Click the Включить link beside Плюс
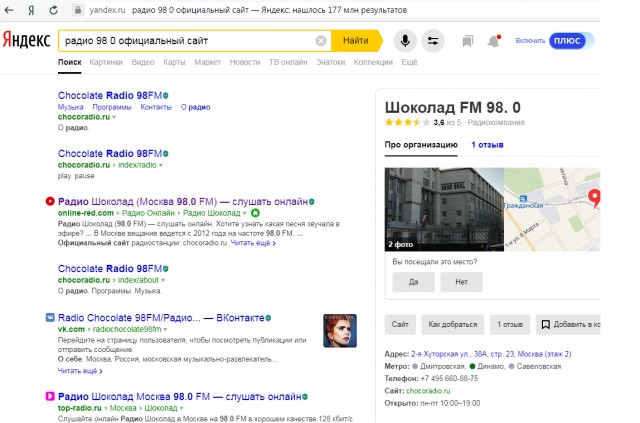This screenshot has width=640, height=423. point(530,40)
